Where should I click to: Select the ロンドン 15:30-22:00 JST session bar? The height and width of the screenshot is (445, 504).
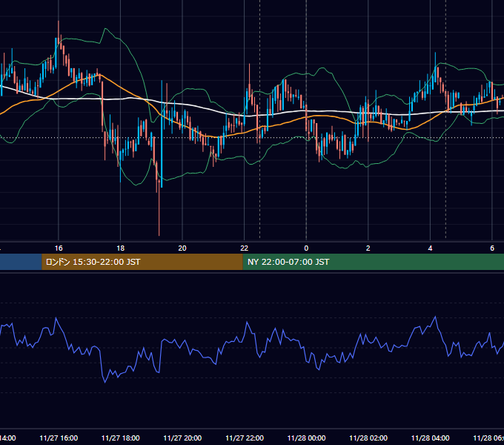click(x=142, y=262)
